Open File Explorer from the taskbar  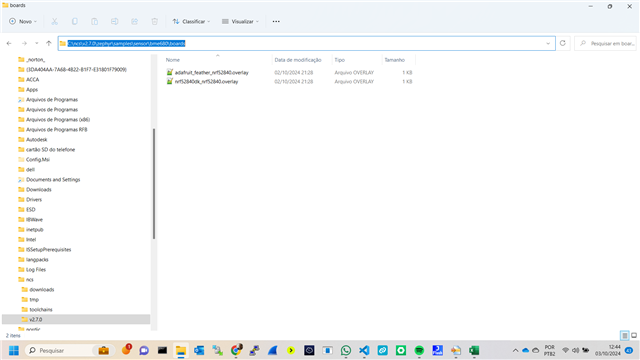180,350
